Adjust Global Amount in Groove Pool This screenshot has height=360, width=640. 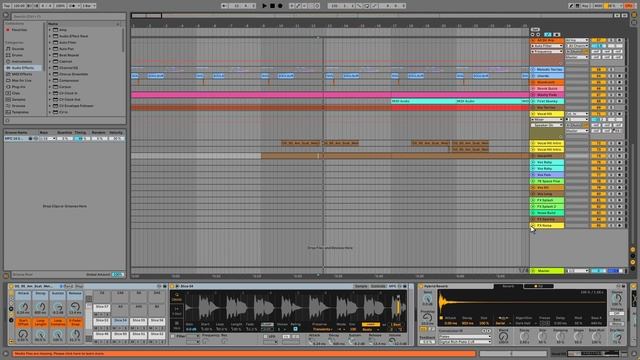point(118,275)
